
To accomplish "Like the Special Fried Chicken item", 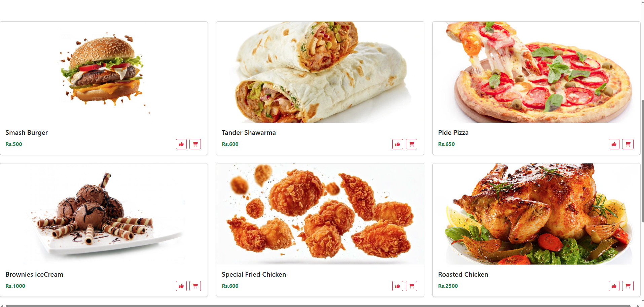I will pos(398,286).
